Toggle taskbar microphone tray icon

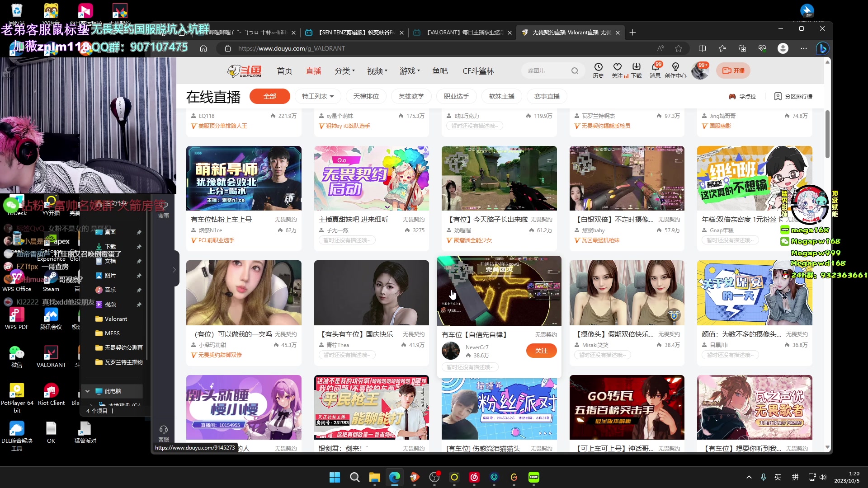pos(764,477)
